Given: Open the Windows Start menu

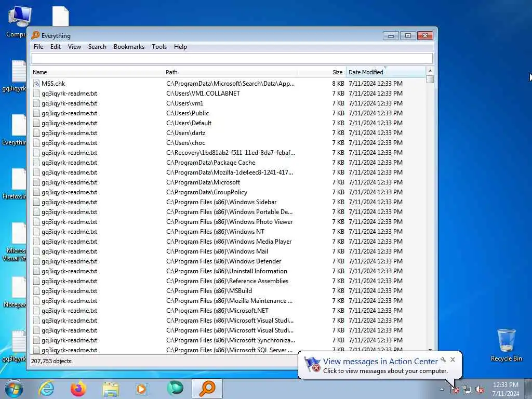Looking at the screenshot, I should [x=14, y=389].
